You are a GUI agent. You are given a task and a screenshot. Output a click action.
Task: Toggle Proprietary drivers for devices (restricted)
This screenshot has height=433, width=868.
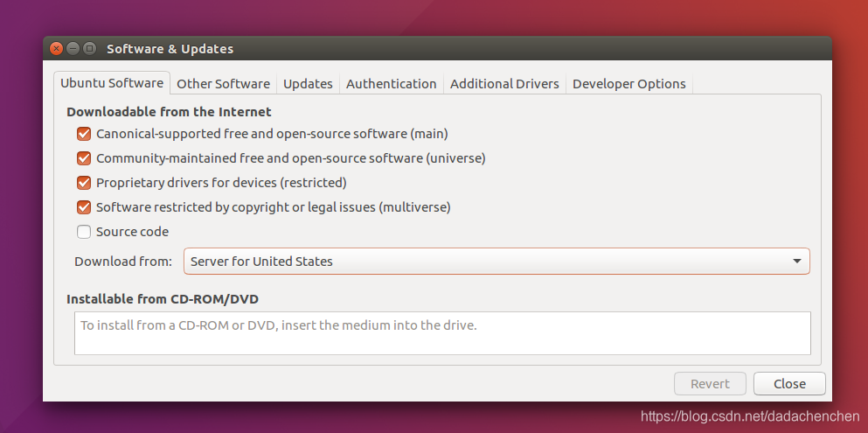84,183
